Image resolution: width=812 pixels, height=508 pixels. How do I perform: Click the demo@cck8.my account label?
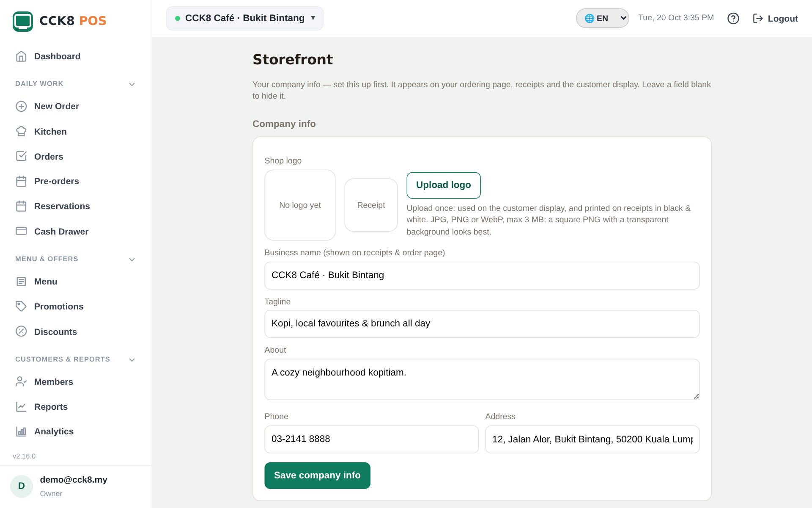(x=74, y=480)
